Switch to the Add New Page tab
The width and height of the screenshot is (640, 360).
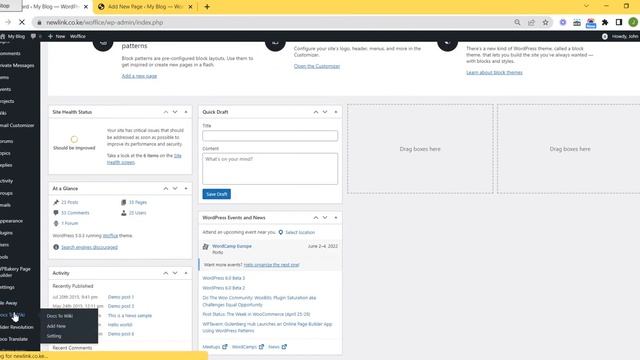pyautogui.click(x=145, y=7)
